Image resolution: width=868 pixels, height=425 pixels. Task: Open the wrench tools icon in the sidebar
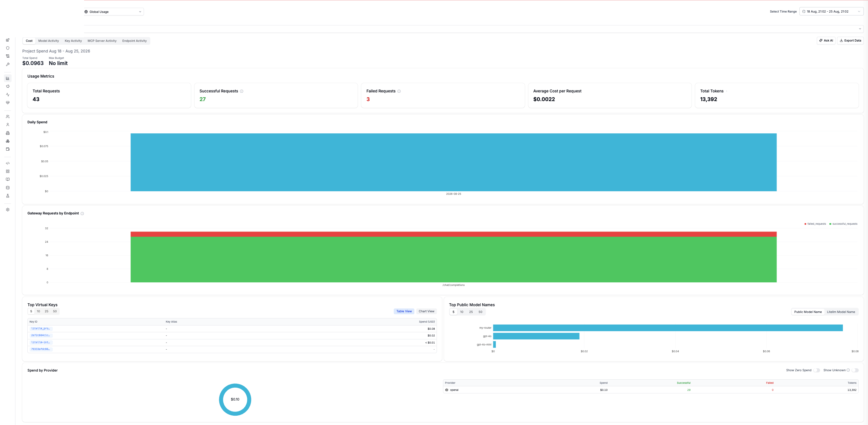[8, 64]
